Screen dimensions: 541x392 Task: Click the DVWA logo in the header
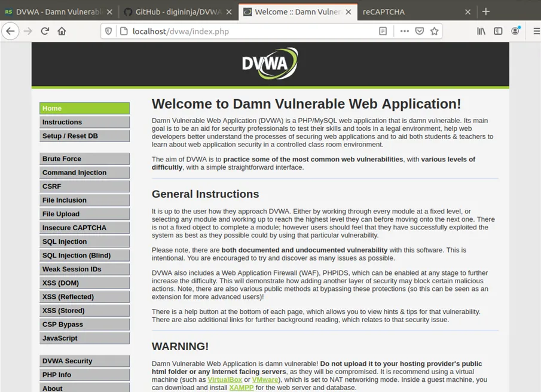pos(270,63)
